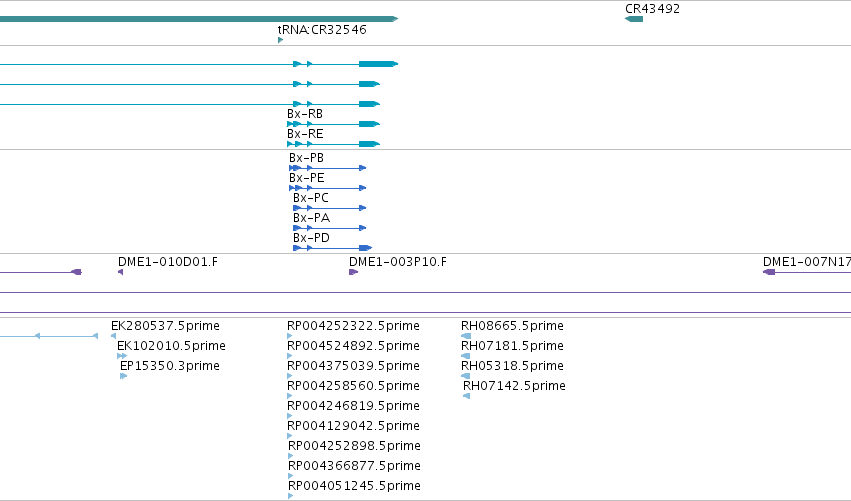Select the CR43492 gene arrow glyph
Viewport: 851px width, 501px height.
(x=634, y=19)
